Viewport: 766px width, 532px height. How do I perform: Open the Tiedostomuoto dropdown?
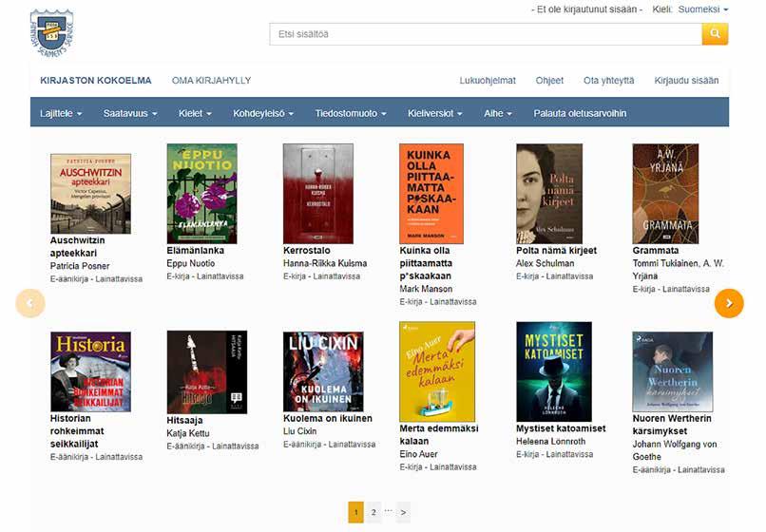click(x=351, y=113)
